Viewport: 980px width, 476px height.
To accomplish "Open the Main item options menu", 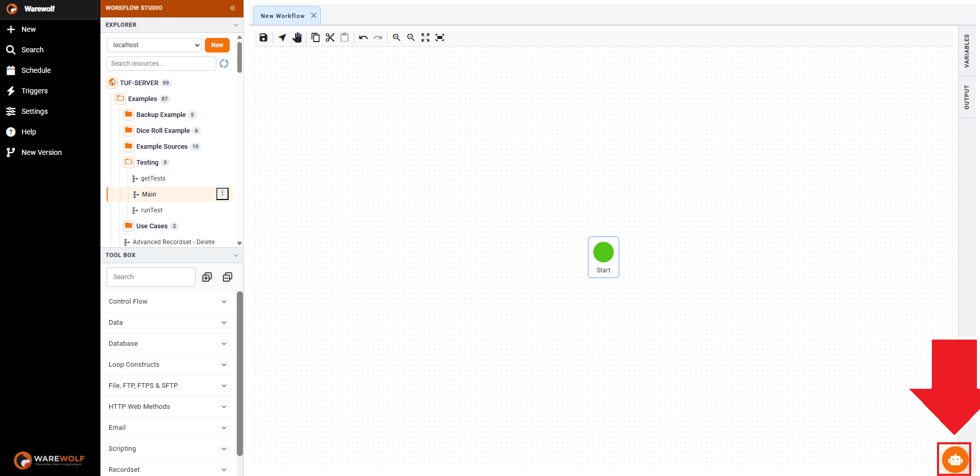I will coord(222,194).
